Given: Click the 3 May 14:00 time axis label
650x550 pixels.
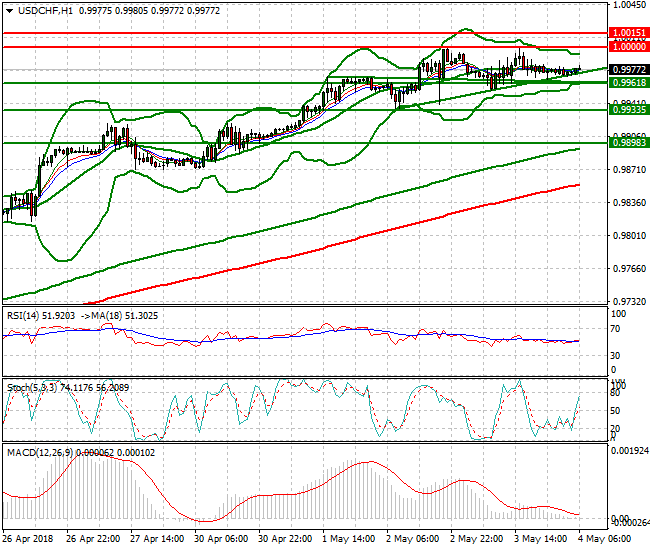Looking at the screenshot, I should (540, 539).
